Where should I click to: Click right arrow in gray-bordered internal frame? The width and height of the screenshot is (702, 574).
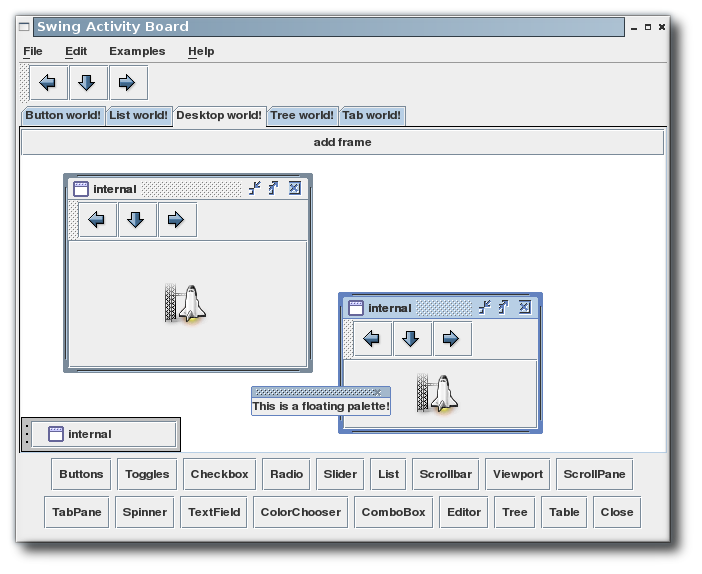coord(177,219)
